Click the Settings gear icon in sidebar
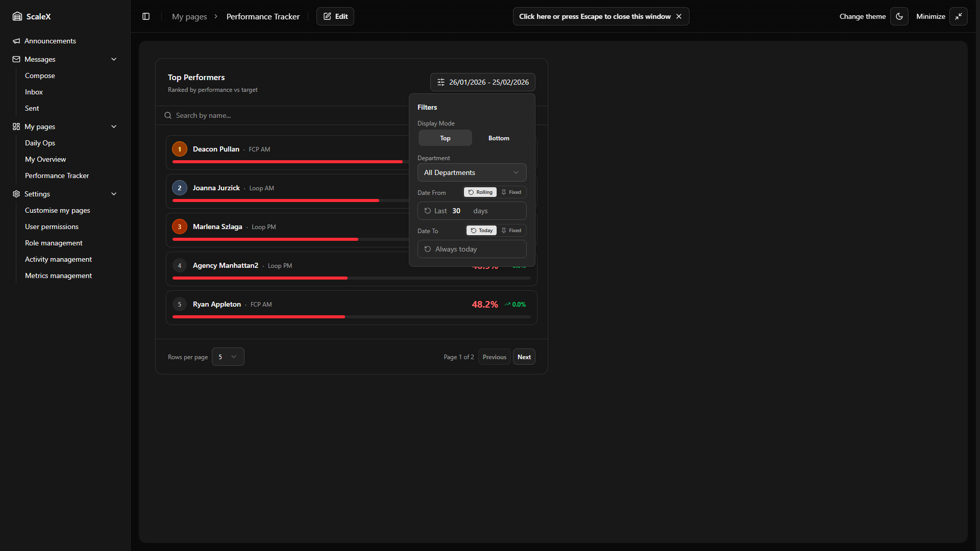Screen dimensions: 980x551 pos(16,194)
